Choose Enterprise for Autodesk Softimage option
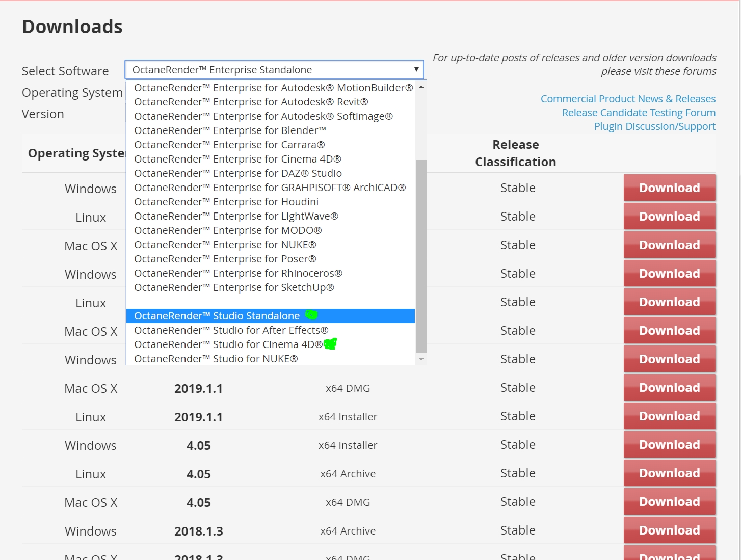741x560 pixels. [x=271, y=116]
